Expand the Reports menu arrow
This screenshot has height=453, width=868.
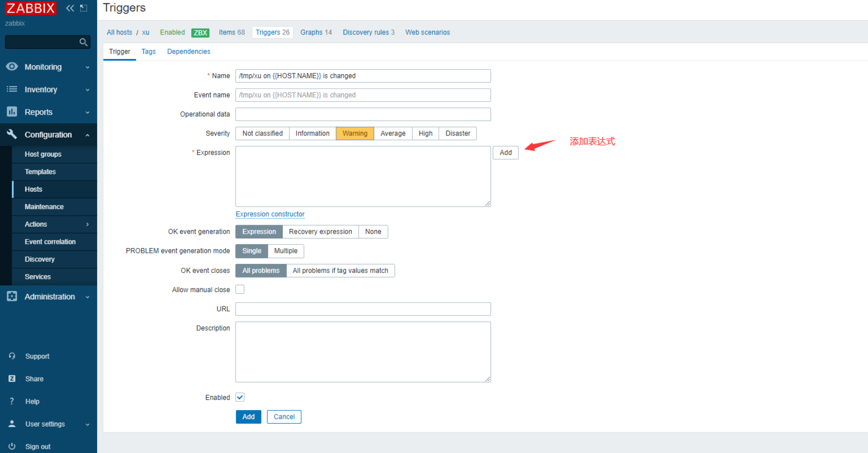click(x=88, y=113)
